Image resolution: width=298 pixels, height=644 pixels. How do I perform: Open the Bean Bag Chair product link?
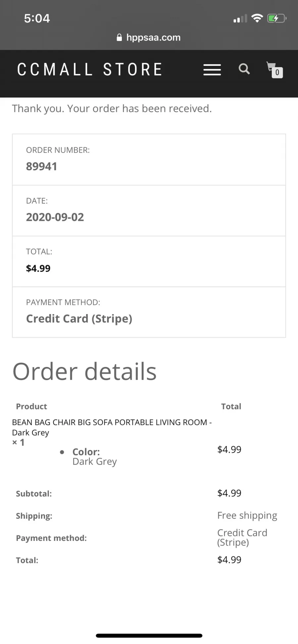pyautogui.click(x=112, y=427)
